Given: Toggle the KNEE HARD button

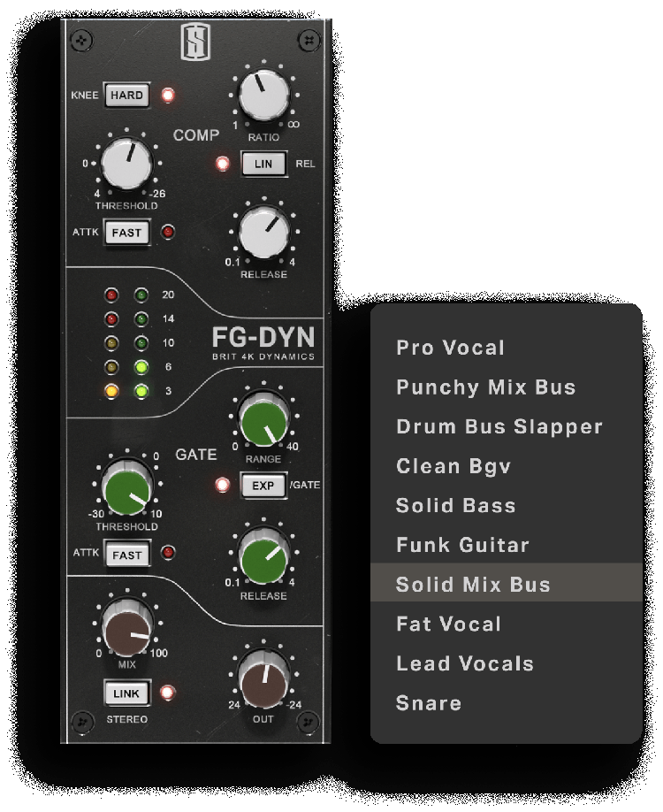Looking at the screenshot, I should pyautogui.click(x=126, y=96).
